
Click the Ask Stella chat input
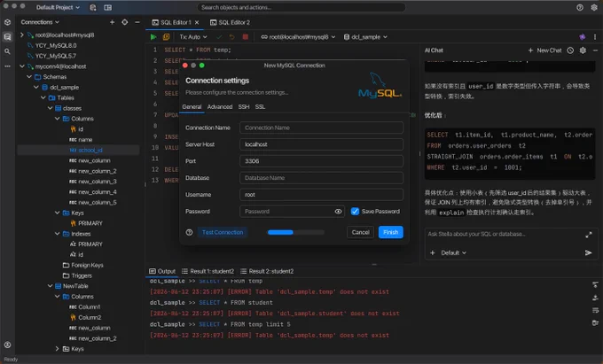click(x=505, y=234)
